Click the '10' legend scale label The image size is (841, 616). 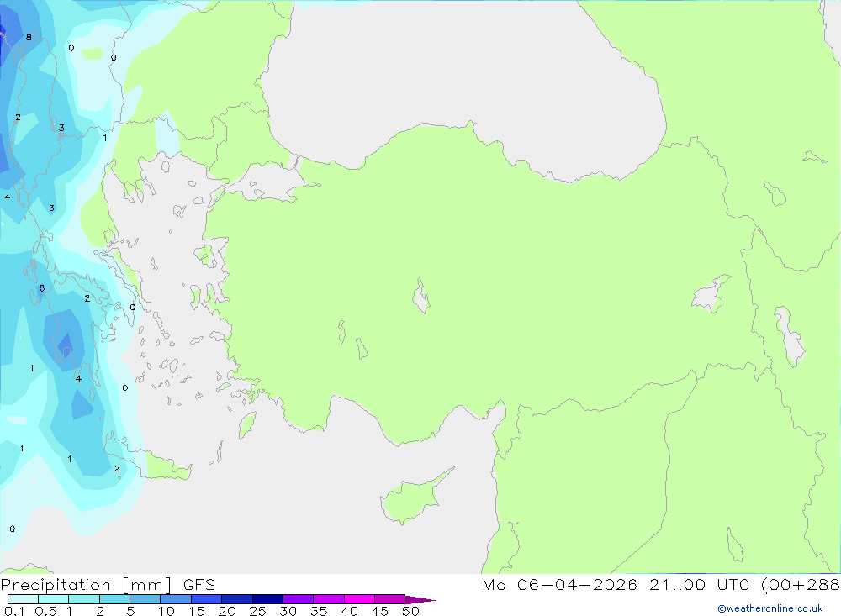pyautogui.click(x=167, y=611)
